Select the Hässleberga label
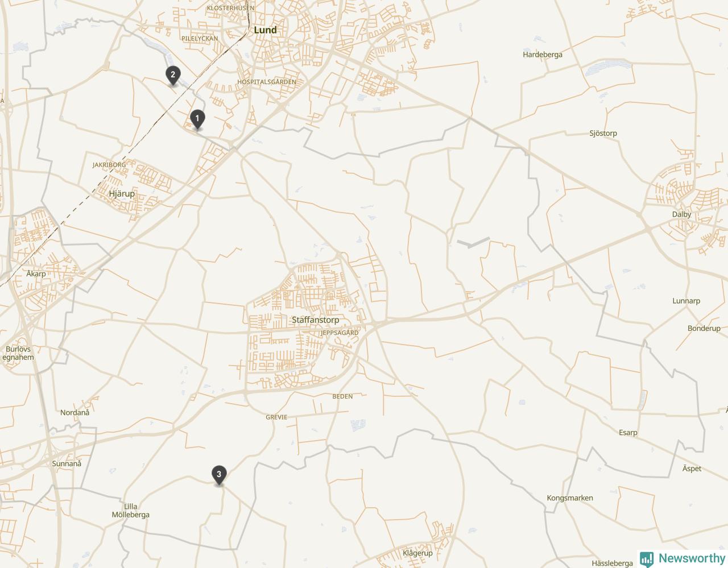 (x=612, y=563)
